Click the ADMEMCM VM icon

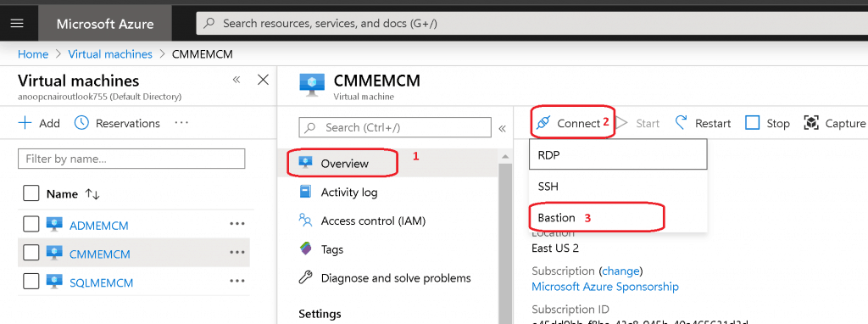point(54,225)
